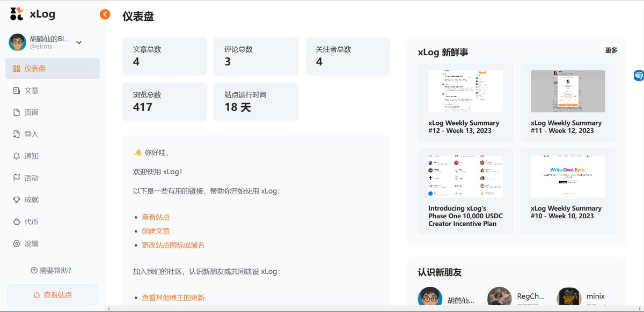Image resolution: width=644 pixels, height=312 pixels.
Task: Click the 浏览总数 417 stat card
Action: [x=164, y=102]
